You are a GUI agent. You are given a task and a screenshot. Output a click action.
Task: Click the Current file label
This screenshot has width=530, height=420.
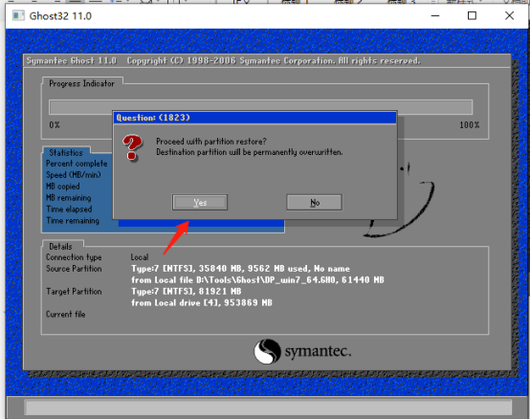66,314
